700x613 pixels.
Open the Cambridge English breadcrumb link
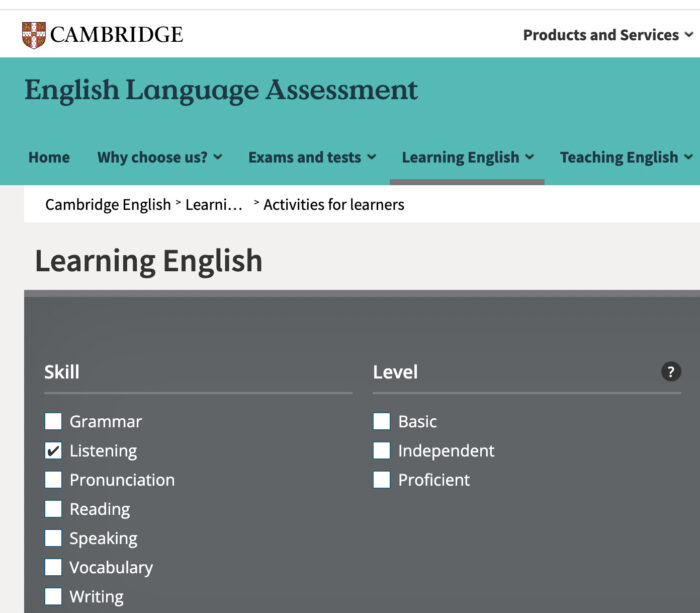tap(108, 204)
